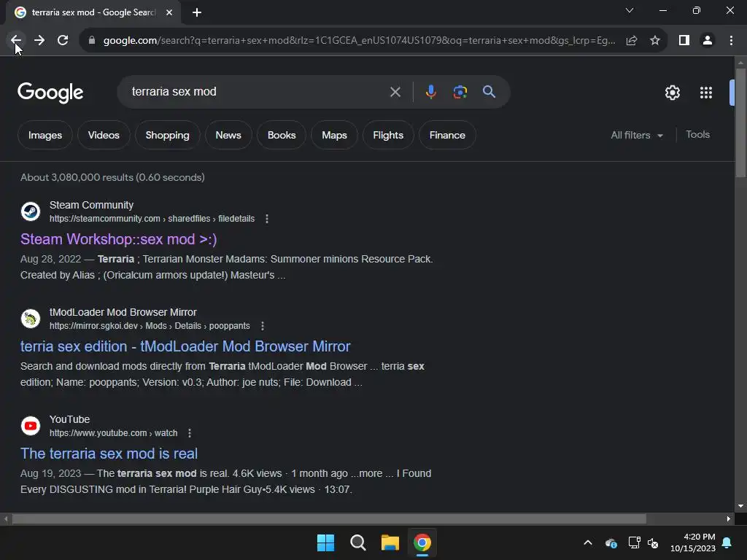Open the notifications bell in tray

tap(727, 542)
